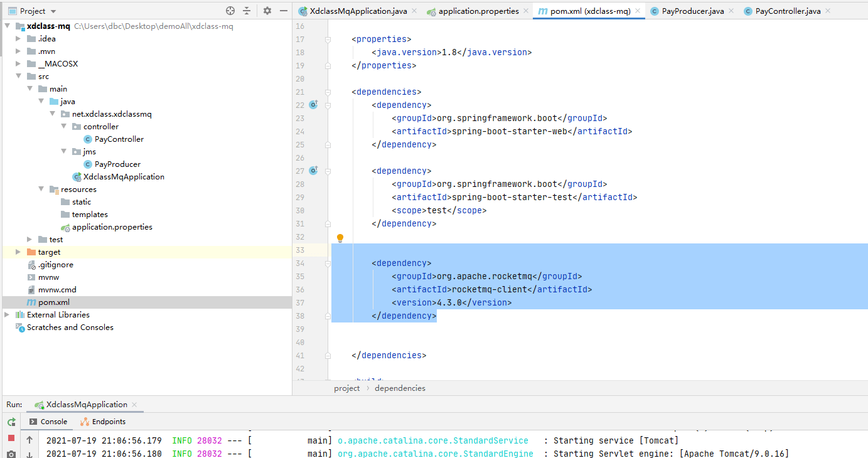Stop the running application with the red square
The image size is (868, 458).
11,438
